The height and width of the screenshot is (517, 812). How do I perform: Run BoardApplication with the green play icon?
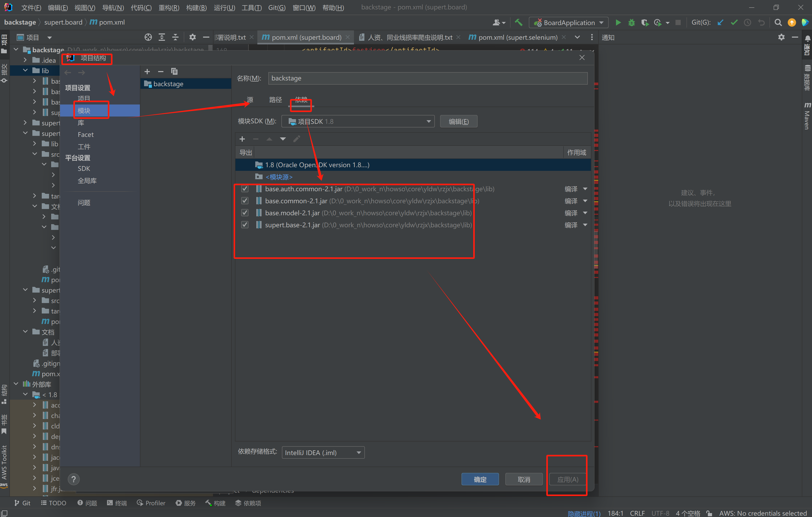618,23
